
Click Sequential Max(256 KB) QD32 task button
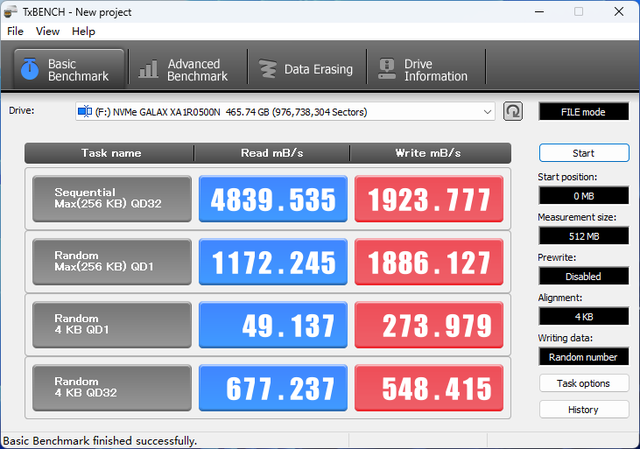[x=112, y=199]
